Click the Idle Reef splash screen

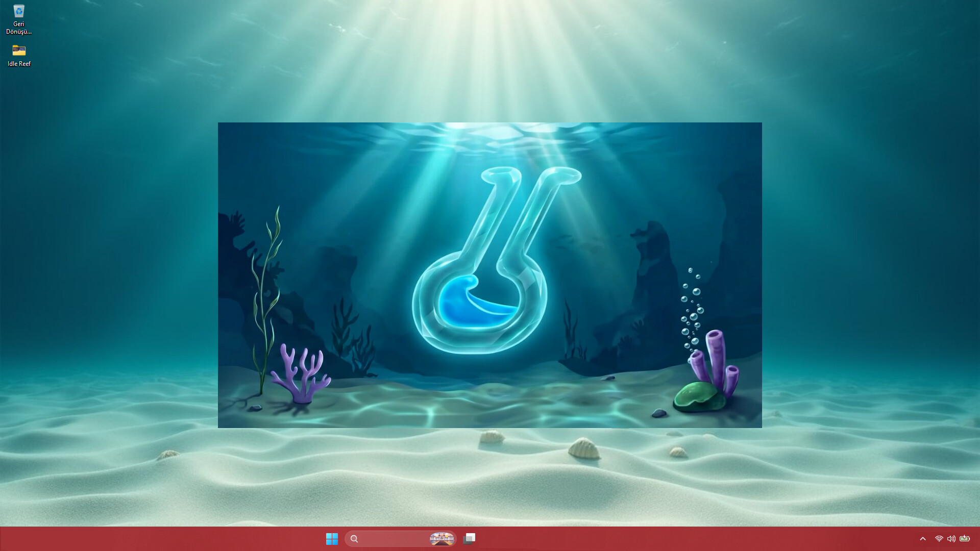click(490, 275)
